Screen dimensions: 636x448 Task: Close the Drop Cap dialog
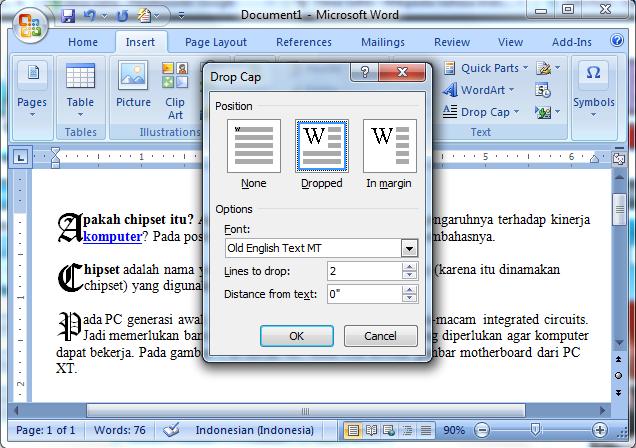coord(402,72)
